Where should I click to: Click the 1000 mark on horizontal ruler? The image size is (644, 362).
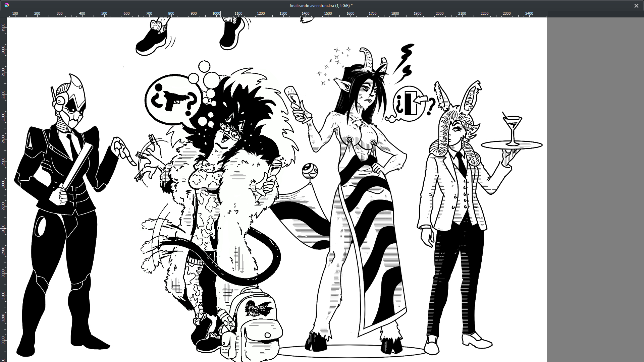pyautogui.click(x=216, y=14)
